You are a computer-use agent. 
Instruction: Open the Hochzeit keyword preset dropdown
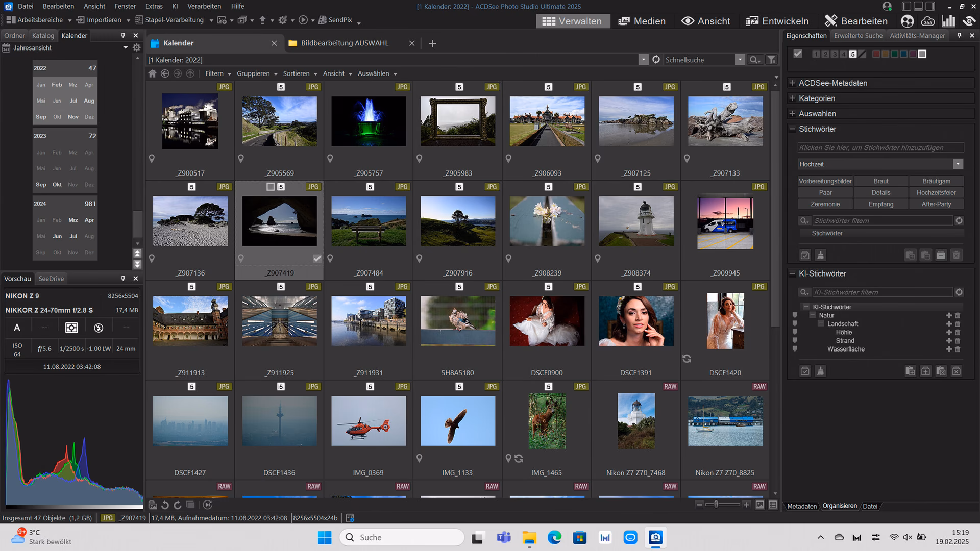(958, 164)
